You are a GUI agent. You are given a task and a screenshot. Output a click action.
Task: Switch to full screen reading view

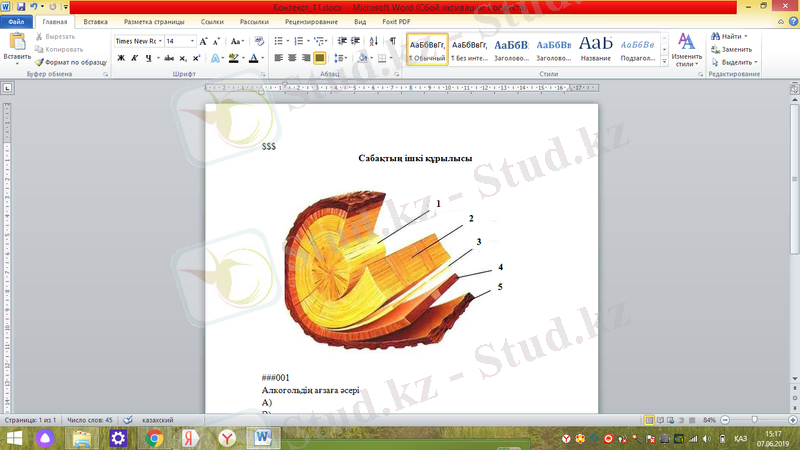tap(660, 420)
